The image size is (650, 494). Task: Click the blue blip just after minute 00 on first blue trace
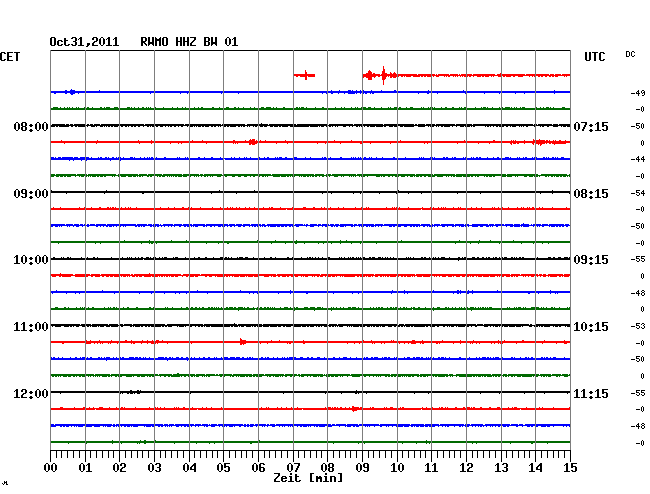72,92
